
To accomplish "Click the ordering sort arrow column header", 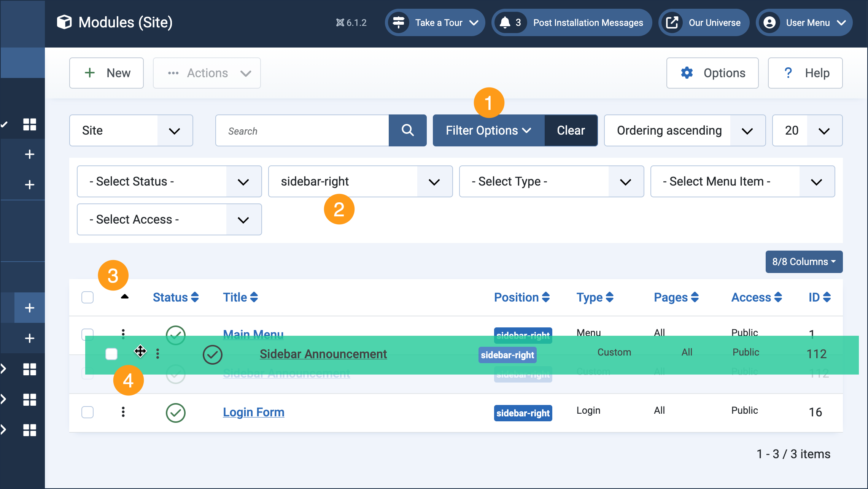I will click(x=125, y=297).
